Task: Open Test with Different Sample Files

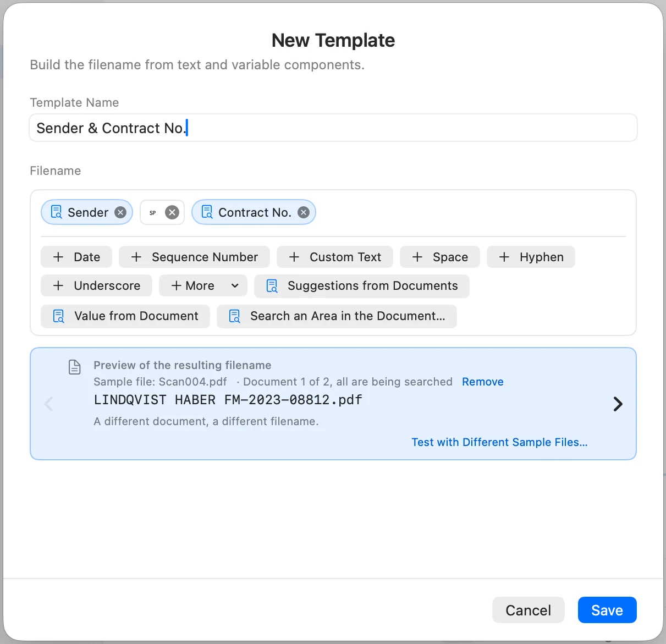Action: tap(499, 442)
